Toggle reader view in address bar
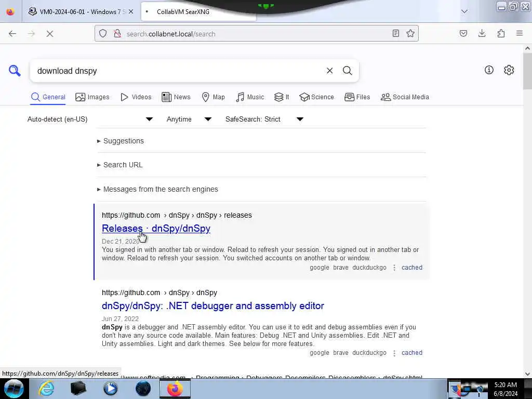532x399 pixels. [x=395, y=33]
